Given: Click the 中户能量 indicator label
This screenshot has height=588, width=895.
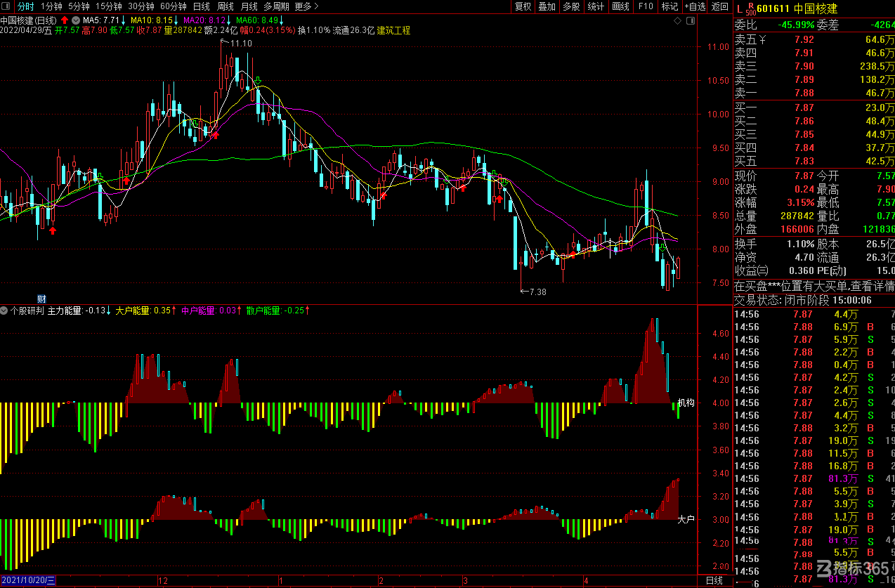Looking at the screenshot, I should click(208, 310).
